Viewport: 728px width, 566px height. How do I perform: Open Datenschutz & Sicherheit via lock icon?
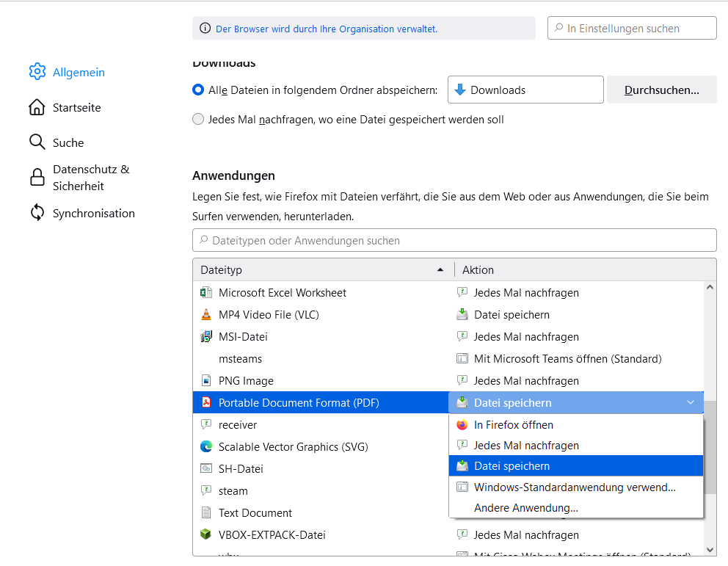[x=37, y=178]
